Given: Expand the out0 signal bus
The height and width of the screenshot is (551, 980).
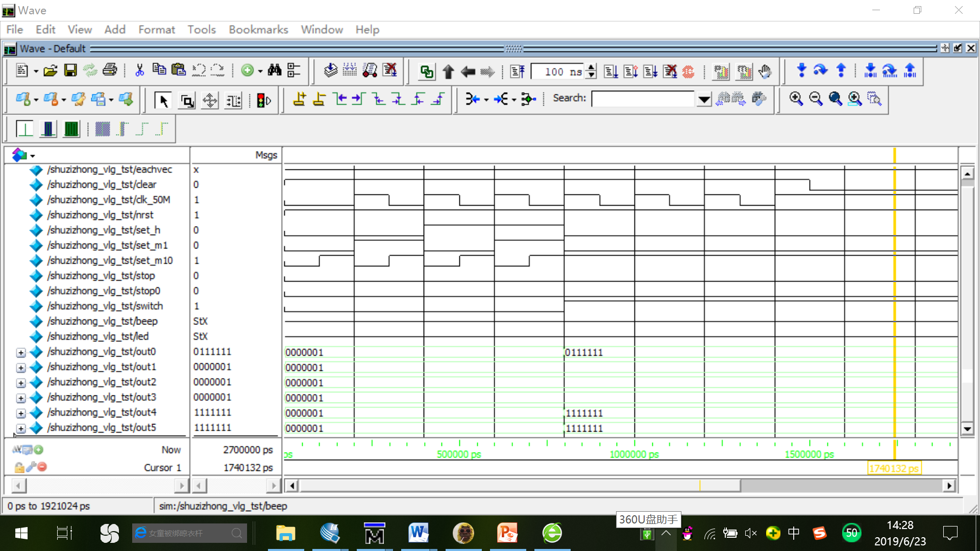Looking at the screenshot, I should pos(21,353).
